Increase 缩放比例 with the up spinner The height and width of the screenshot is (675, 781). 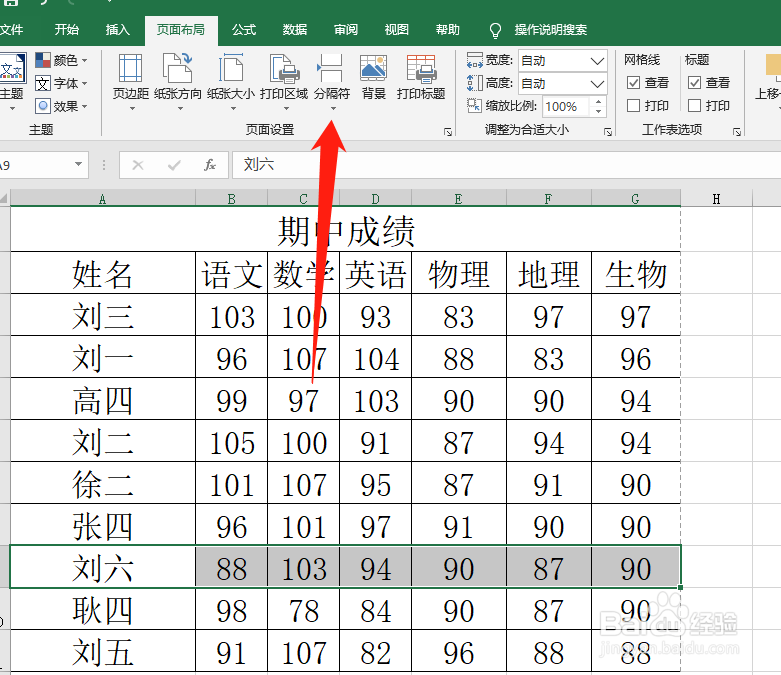598,101
